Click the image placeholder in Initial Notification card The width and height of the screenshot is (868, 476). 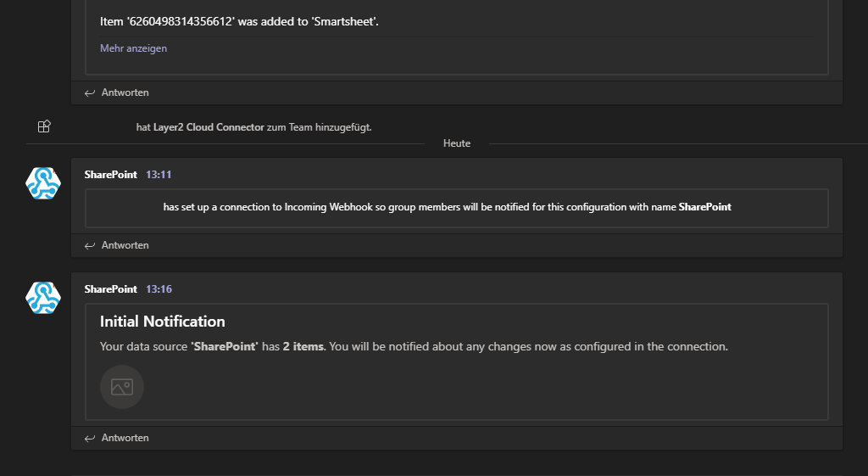point(122,387)
